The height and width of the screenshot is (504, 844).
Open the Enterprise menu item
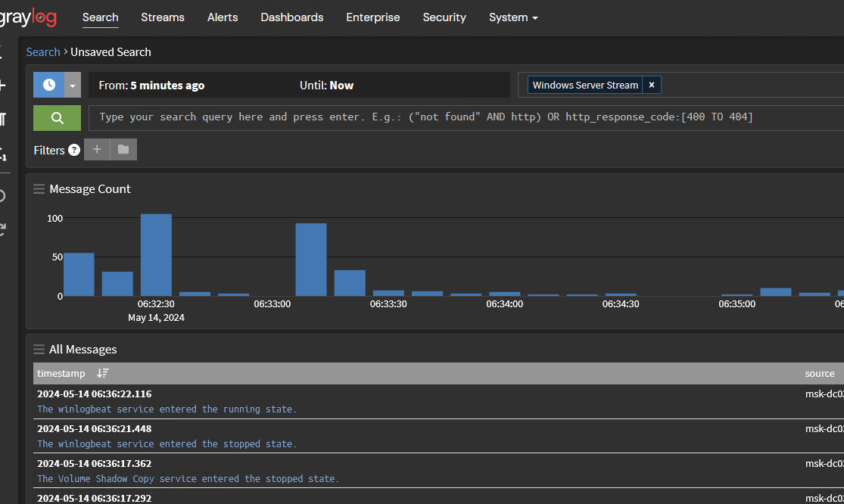373,17
